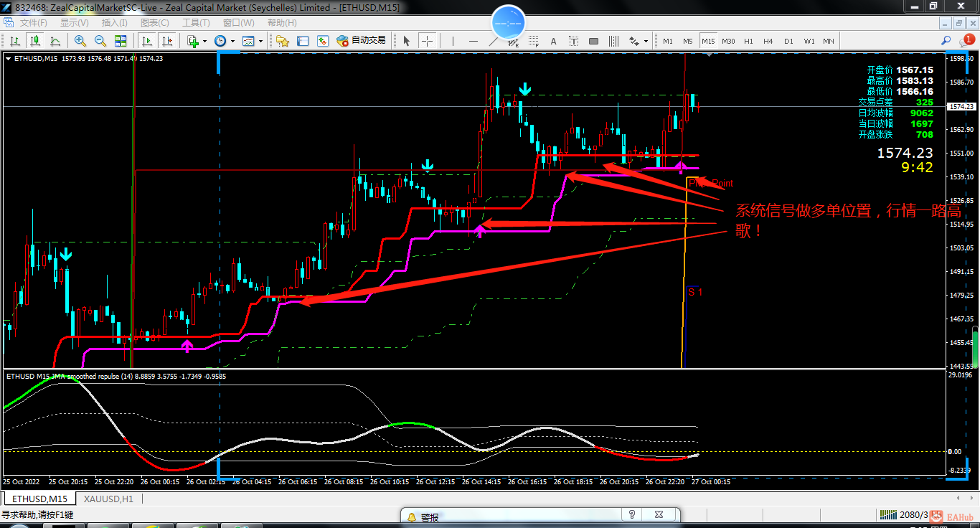
Task: Open the add indicators button
Action: coord(192,41)
